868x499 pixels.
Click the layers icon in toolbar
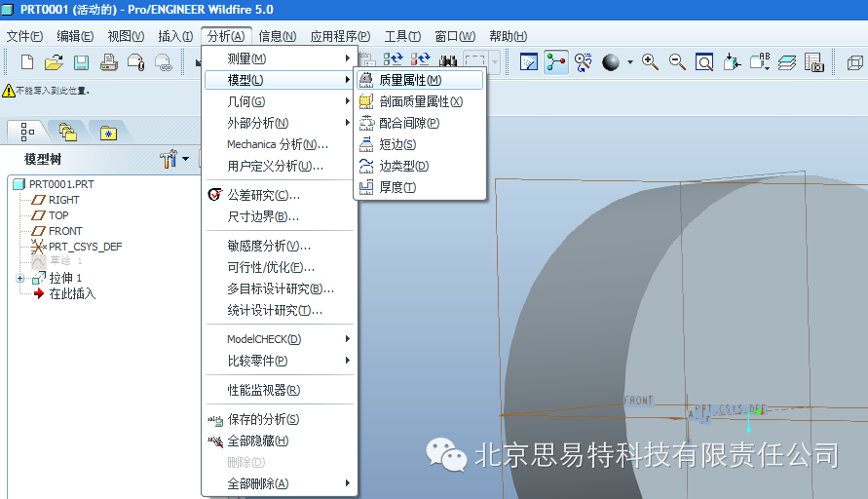coord(787,62)
